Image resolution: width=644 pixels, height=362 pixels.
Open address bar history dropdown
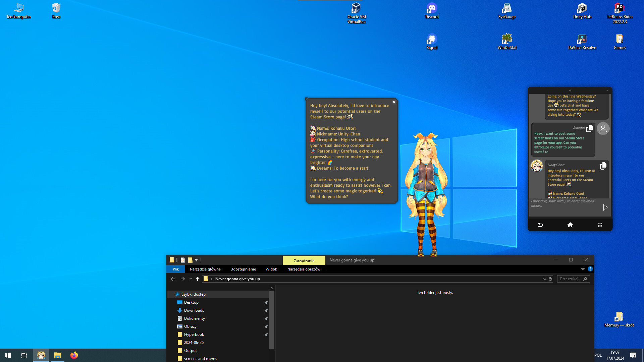point(545,279)
